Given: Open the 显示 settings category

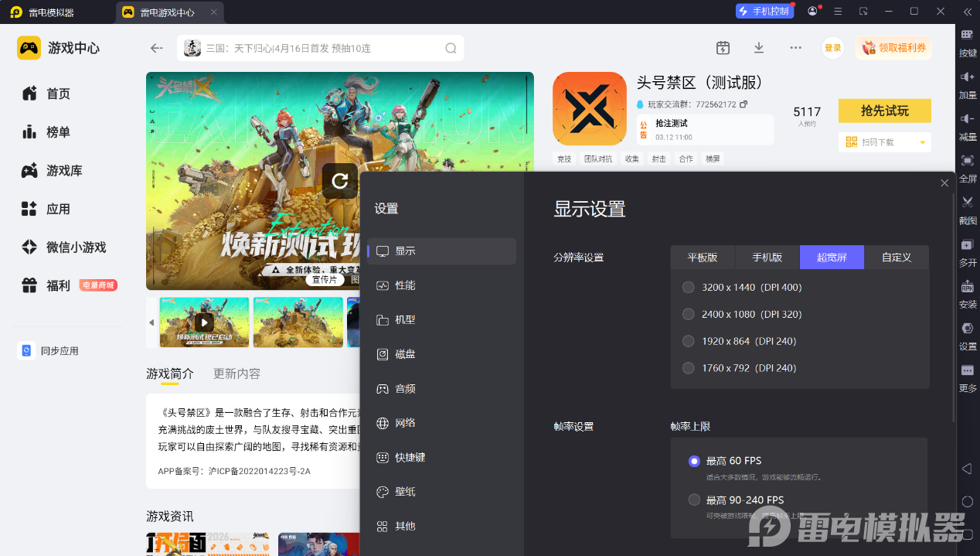Looking at the screenshot, I should [441, 251].
